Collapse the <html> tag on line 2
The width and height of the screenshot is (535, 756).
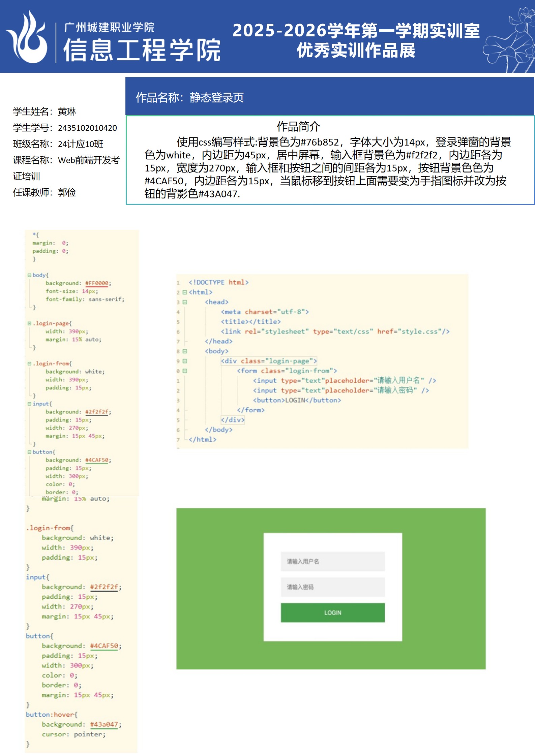(185, 292)
